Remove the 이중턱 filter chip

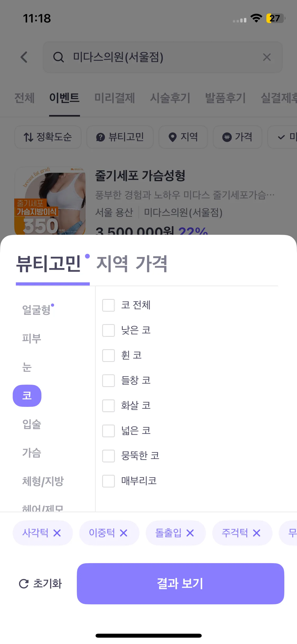(x=124, y=533)
